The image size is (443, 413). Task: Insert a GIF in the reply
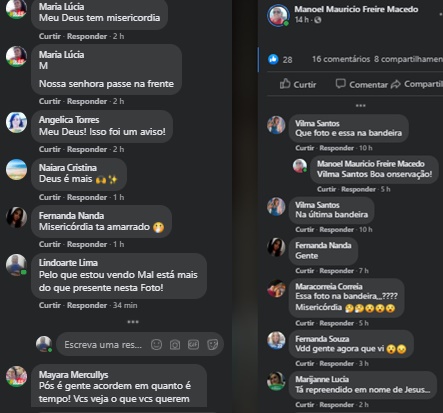point(193,344)
